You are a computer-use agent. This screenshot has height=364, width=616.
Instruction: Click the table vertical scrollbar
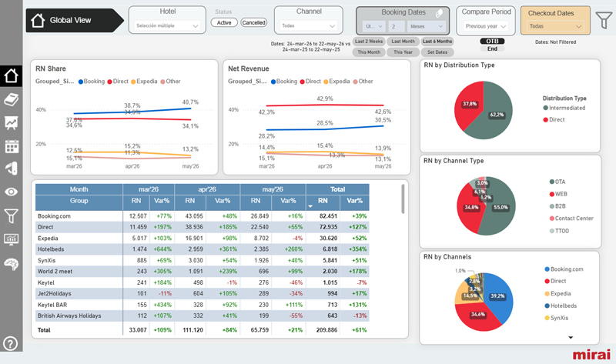click(403, 199)
